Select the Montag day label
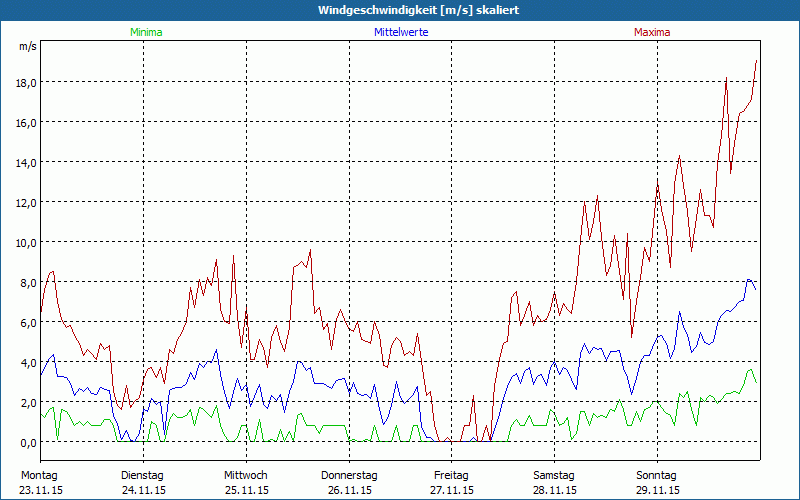The image size is (800, 500). click(x=39, y=475)
